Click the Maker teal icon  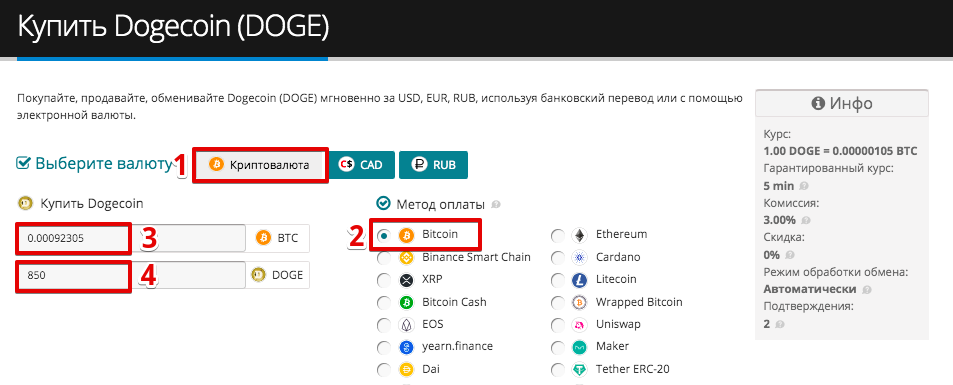click(x=579, y=348)
